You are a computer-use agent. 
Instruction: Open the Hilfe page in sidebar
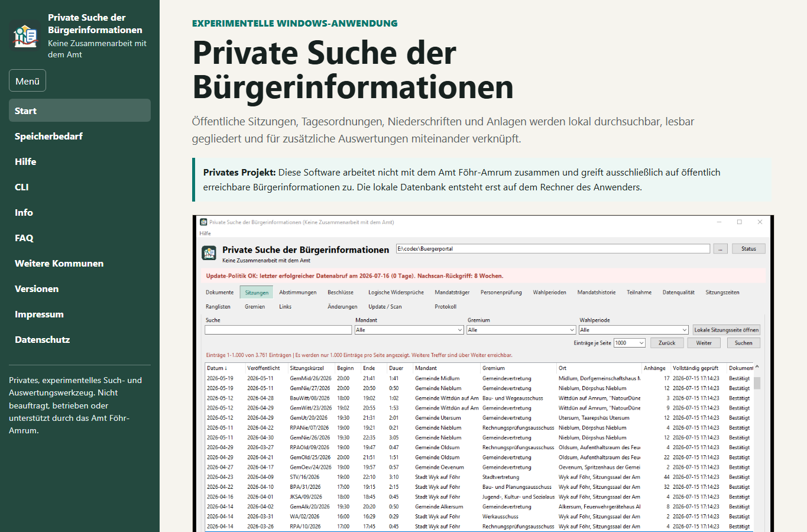coord(80,161)
